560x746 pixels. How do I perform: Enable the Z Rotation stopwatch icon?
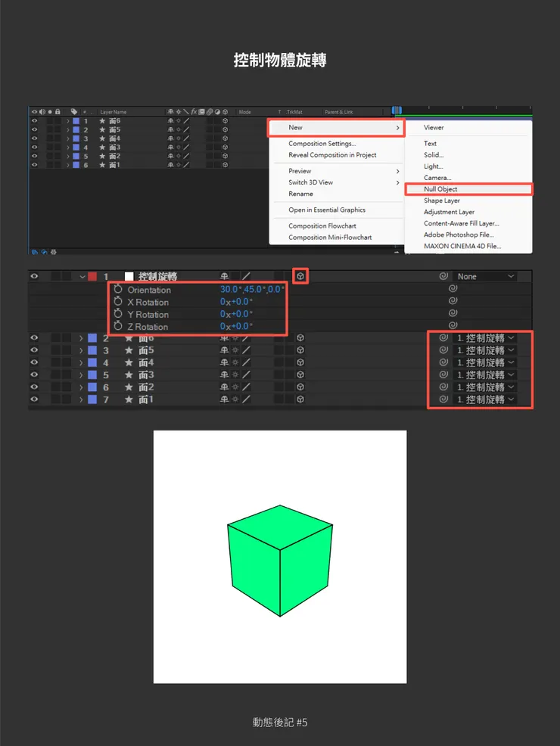(x=118, y=326)
